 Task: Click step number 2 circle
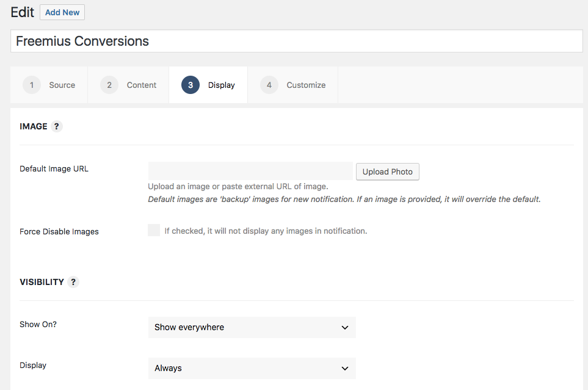(x=109, y=85)
